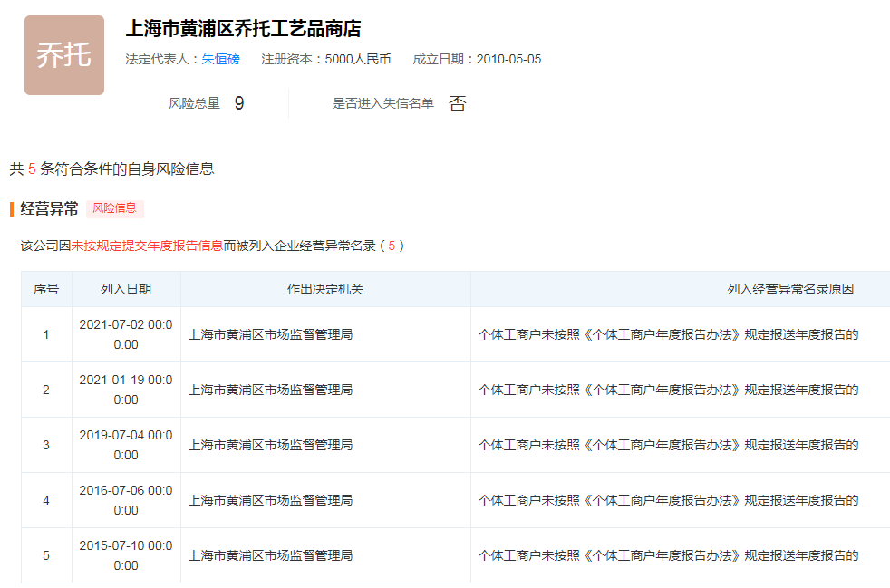
Task: Click the 乔托 company logo thumbnail
Action: (64, 55)
